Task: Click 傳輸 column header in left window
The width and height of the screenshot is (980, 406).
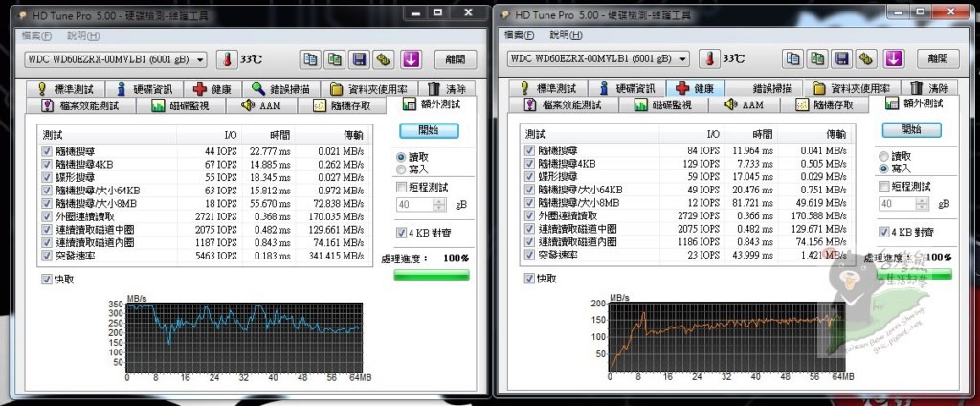Action: (332, 134)
